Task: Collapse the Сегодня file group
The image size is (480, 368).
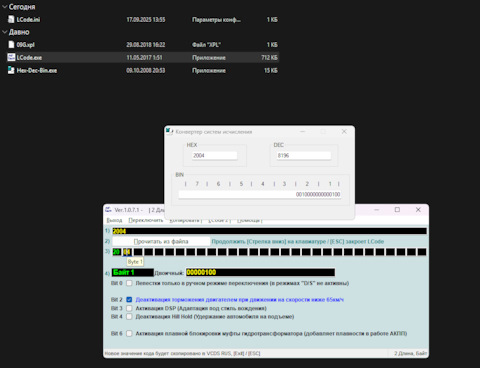Action: tap(4, 7)
